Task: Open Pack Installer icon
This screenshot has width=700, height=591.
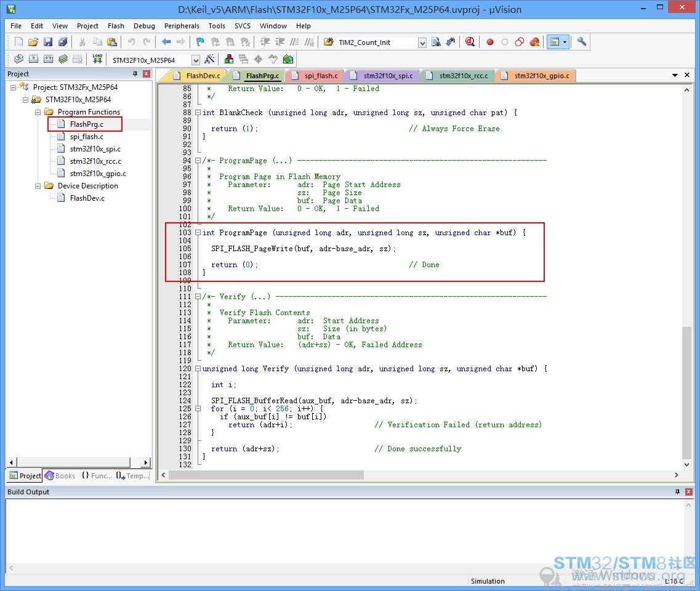Action: click(288, 59)
